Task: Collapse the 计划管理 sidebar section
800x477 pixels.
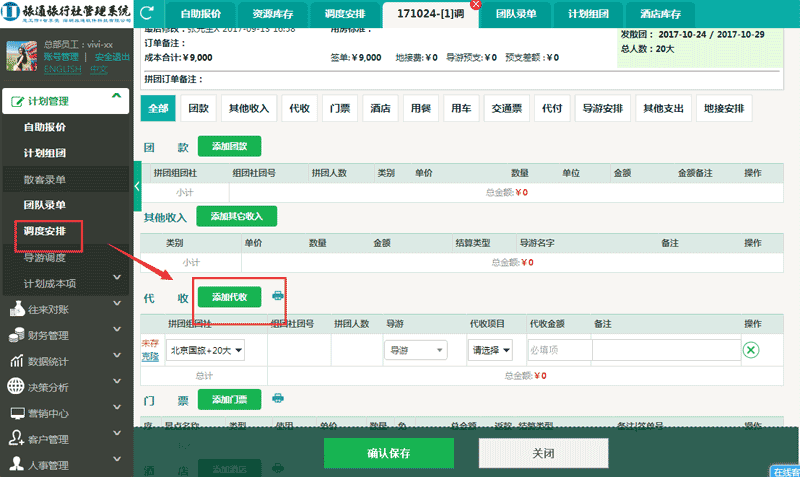Action: click(x=117, y=97)
